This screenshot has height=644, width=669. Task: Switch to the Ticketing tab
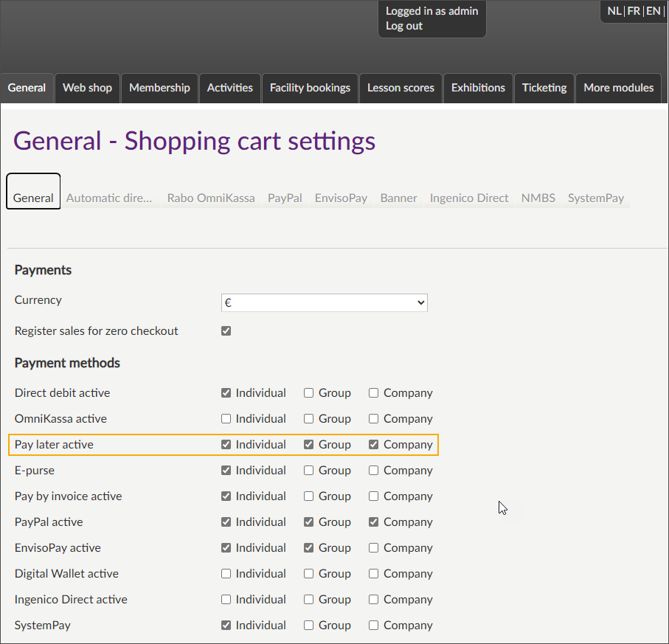click(544, 88)
